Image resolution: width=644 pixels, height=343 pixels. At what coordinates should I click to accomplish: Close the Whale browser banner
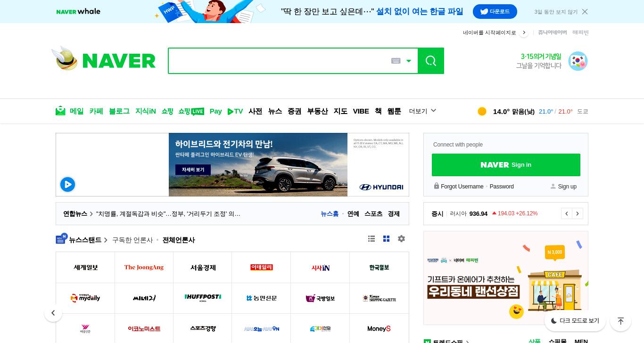[585, 12]
